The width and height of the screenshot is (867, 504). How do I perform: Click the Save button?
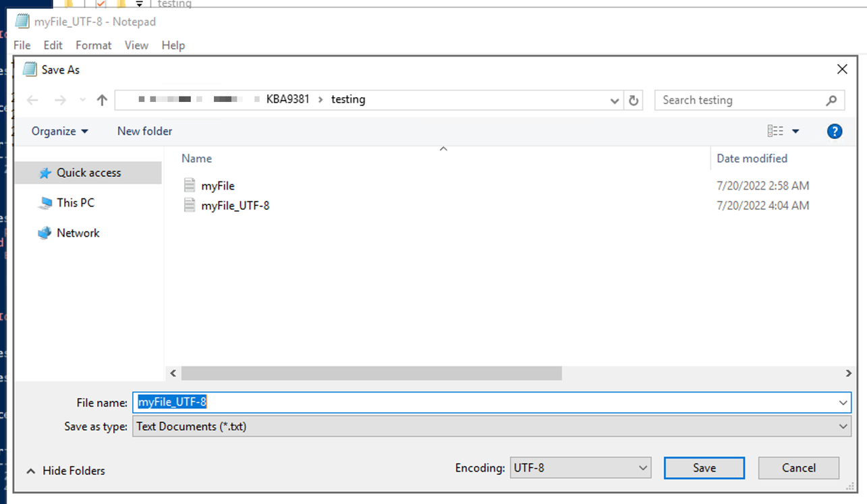point(704,468)
